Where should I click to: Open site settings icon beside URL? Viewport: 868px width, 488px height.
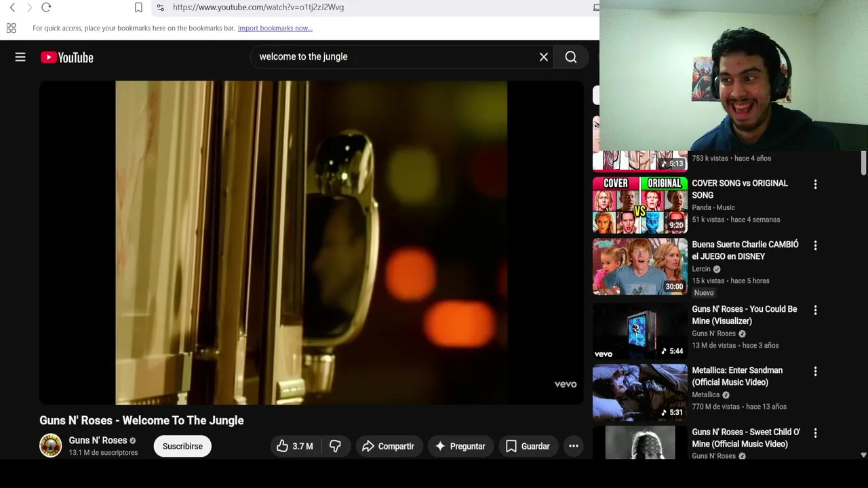(x=160, y=7)
